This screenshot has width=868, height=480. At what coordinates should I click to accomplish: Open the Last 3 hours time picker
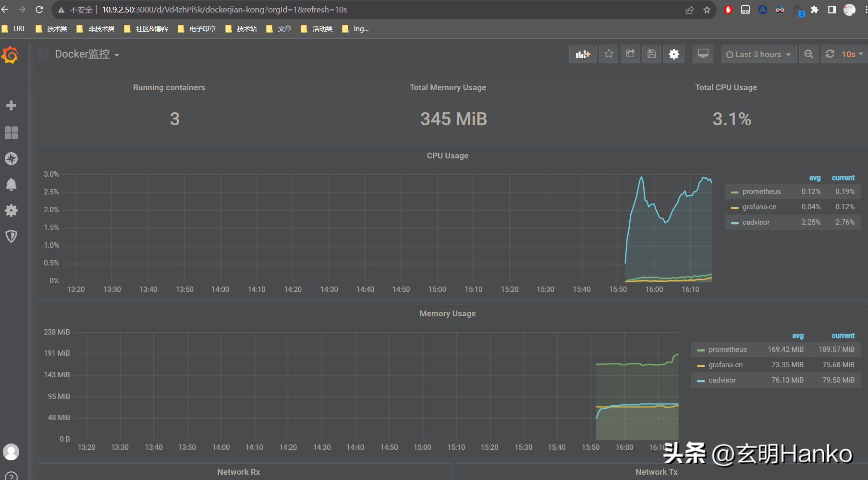[x=759, y=54]
